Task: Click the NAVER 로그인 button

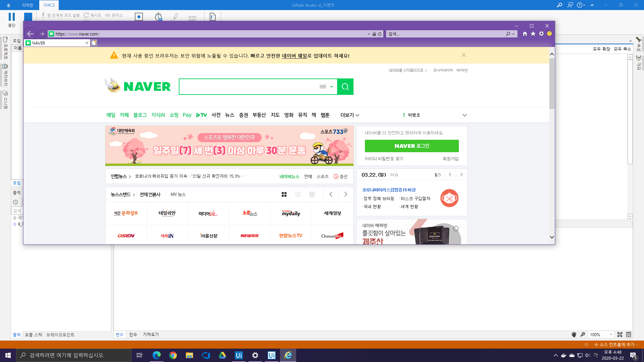Action: pos(412,146)
